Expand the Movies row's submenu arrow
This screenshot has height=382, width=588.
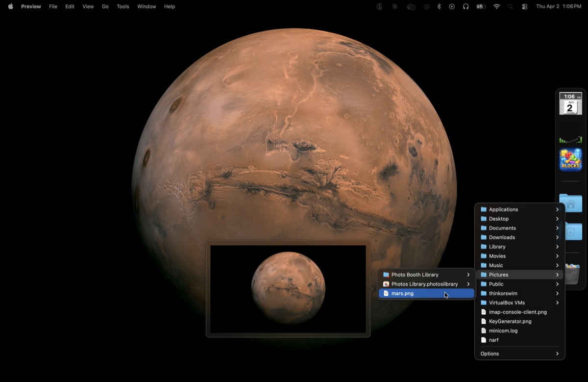click(x=557, y=256)
